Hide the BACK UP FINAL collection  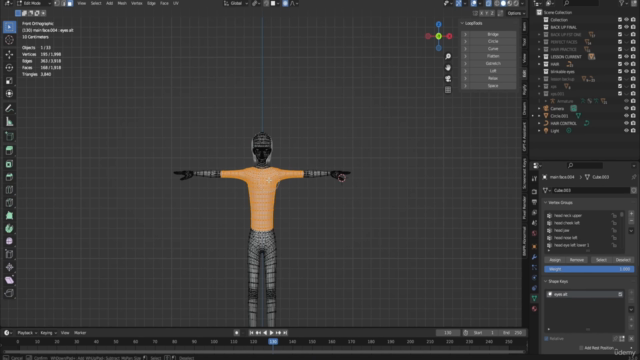tap(626, 27)
